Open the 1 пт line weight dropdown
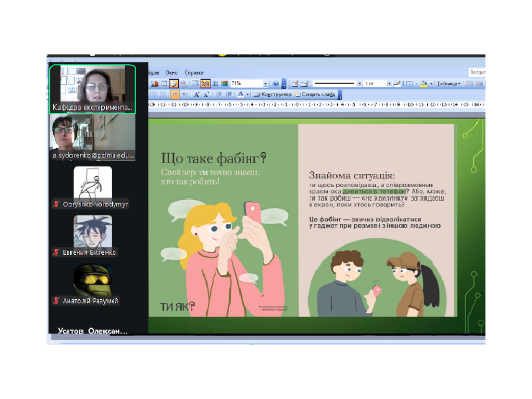This screenshot has width=532, height=399. [389, 83]
